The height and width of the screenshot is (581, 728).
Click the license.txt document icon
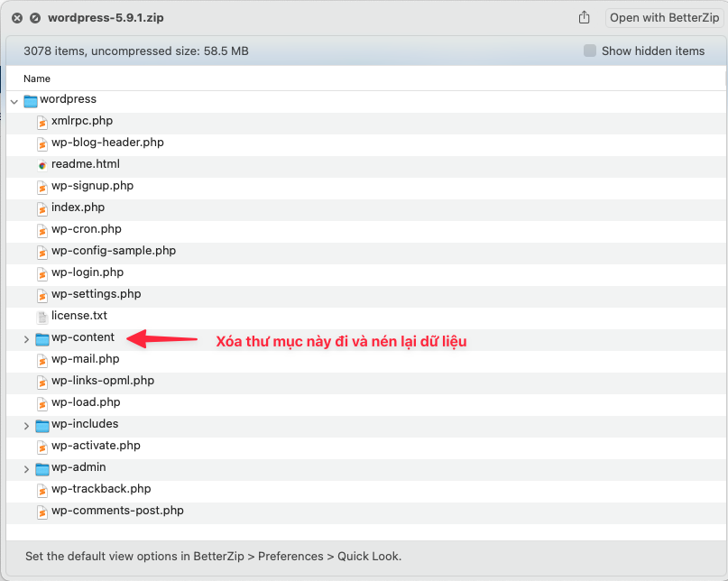42,318
